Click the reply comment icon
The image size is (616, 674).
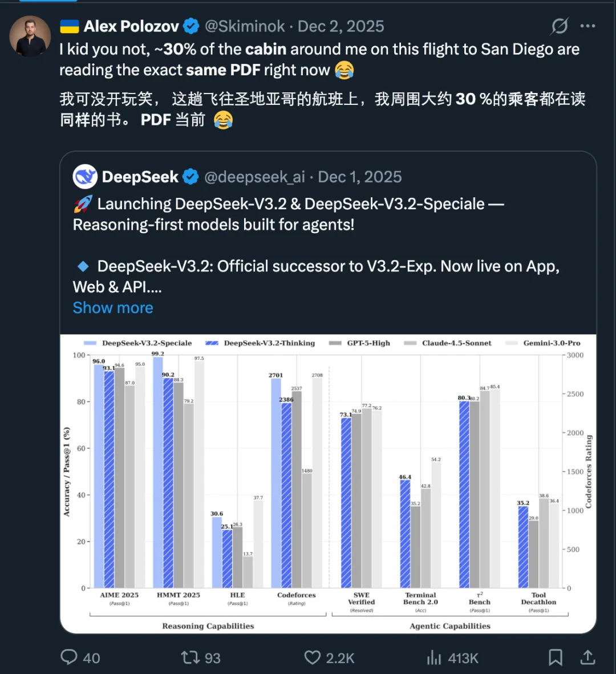(69, 657)
